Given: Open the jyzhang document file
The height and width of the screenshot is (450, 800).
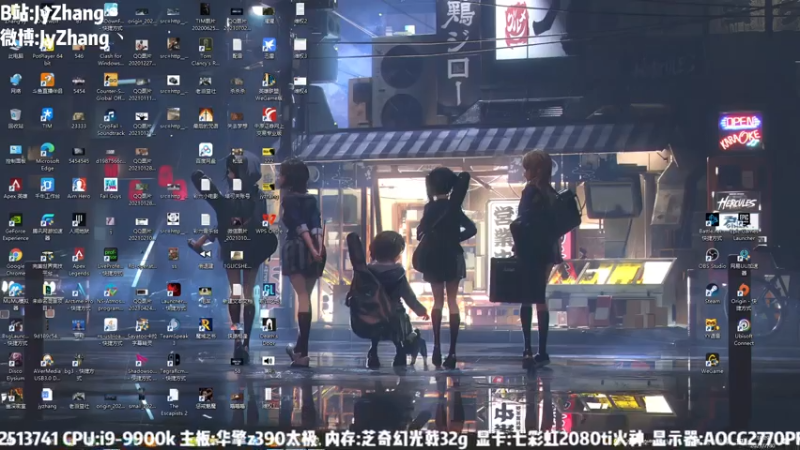Looking at the screenshot, I should [x=47, y=398].
